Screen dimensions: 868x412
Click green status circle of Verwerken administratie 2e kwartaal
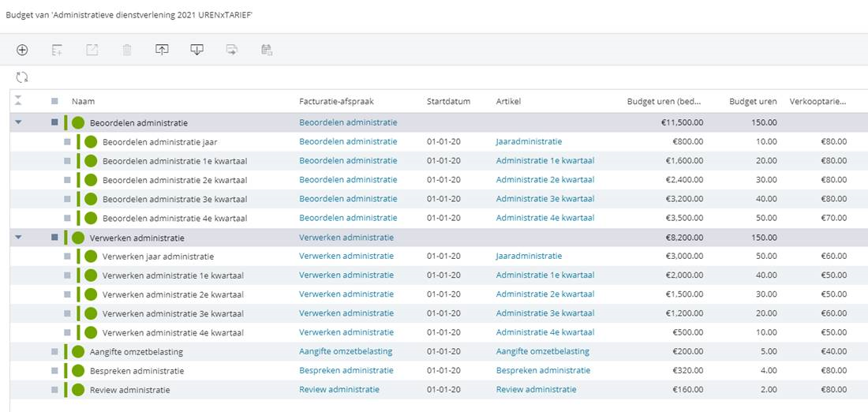(91, 294)
